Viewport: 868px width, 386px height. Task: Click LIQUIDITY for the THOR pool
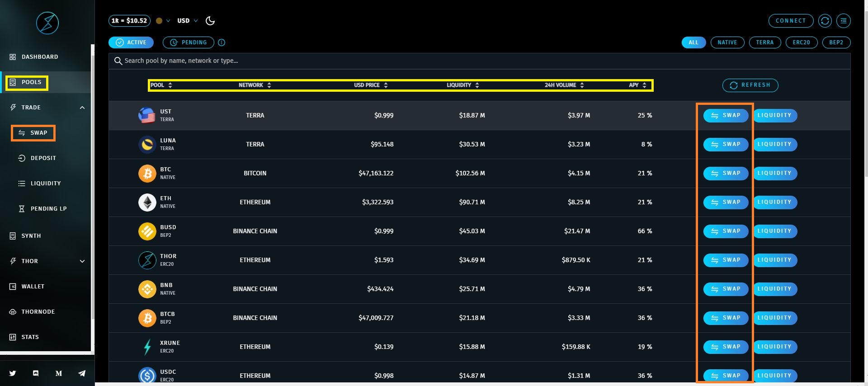(775, 260)
